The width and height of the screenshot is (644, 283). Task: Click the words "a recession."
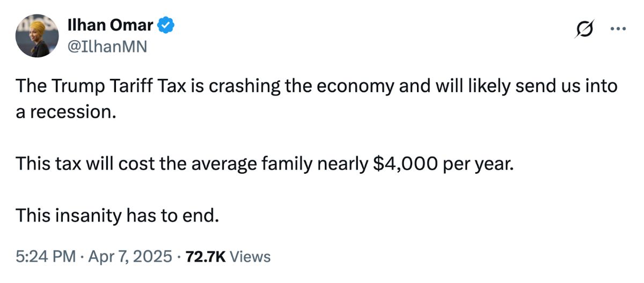[65, 113]
